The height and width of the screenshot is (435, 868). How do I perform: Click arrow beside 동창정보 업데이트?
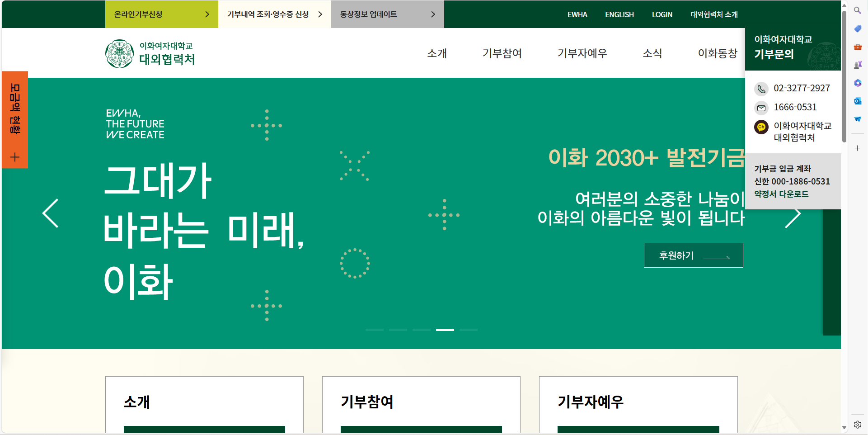coord(433,14)
